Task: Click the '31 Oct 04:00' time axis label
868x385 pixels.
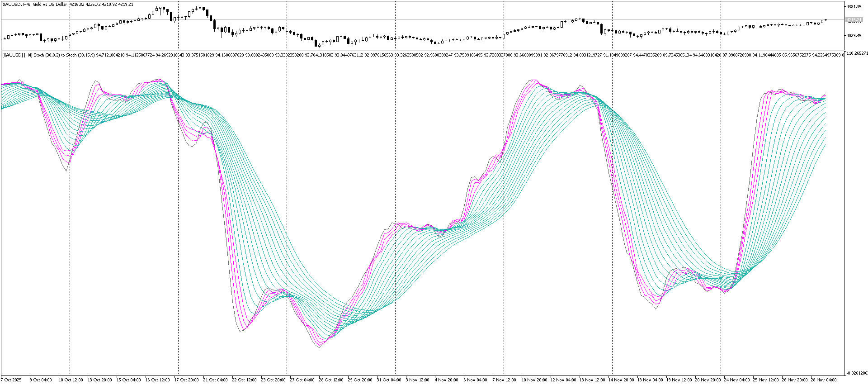Action: [389, 380]
